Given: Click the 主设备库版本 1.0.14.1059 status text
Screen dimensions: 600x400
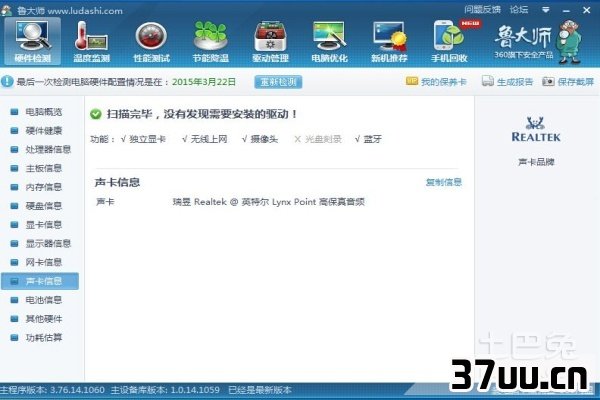Looking at the screenshot, I should pos(165,390).
